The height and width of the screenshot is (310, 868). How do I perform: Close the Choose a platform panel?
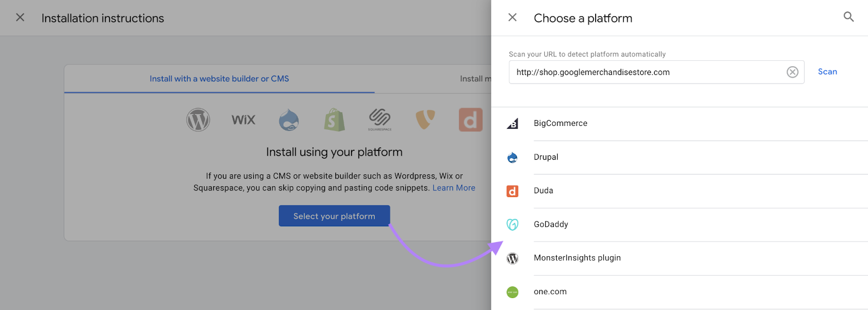[512, 17]
